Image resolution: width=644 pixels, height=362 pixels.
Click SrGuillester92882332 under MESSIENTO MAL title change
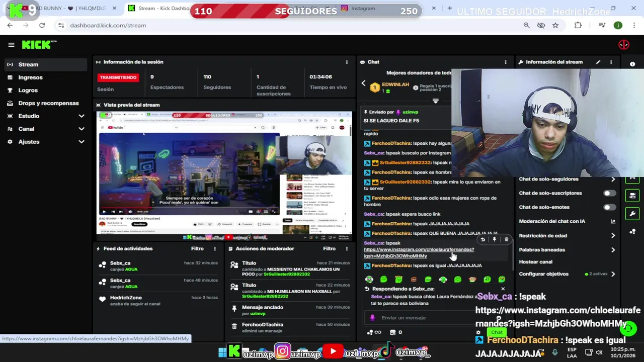(287, 274)
